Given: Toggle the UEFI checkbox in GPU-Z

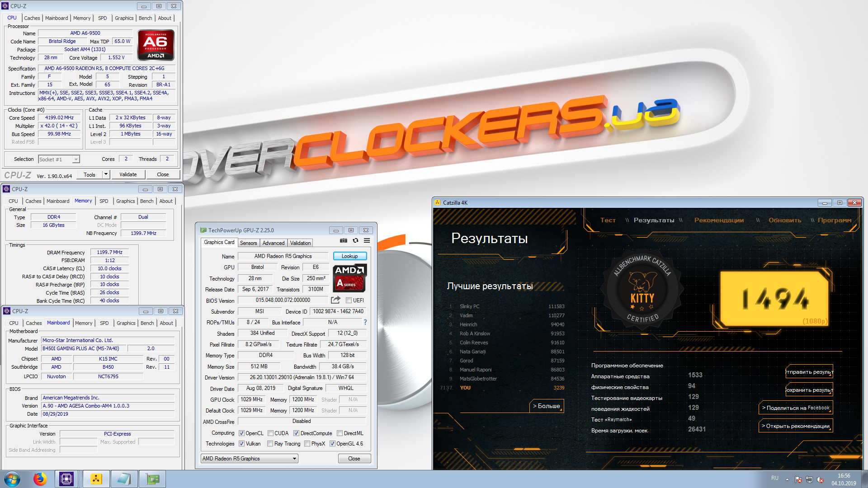Looking at the screenshot, I should click(349, 300).
